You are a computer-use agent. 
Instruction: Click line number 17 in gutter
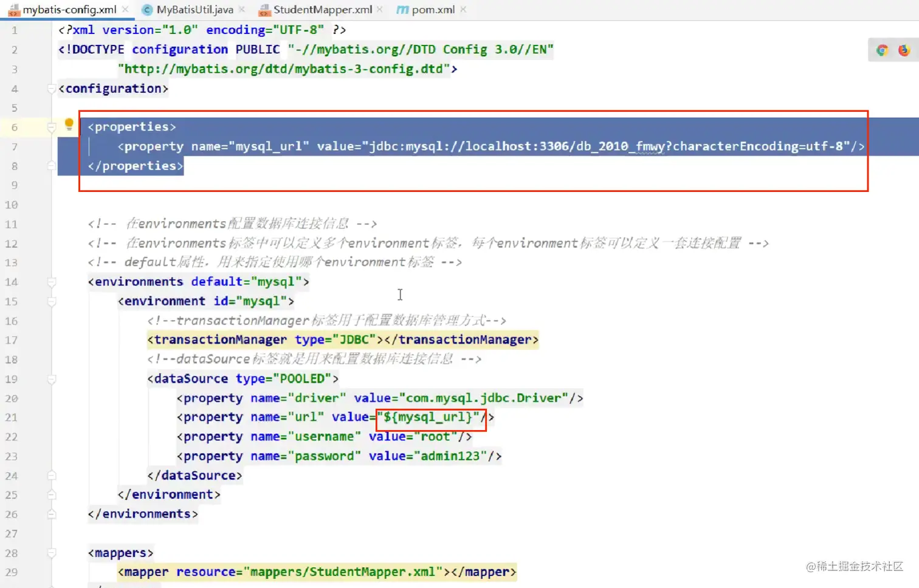click(x=12, y=340)
